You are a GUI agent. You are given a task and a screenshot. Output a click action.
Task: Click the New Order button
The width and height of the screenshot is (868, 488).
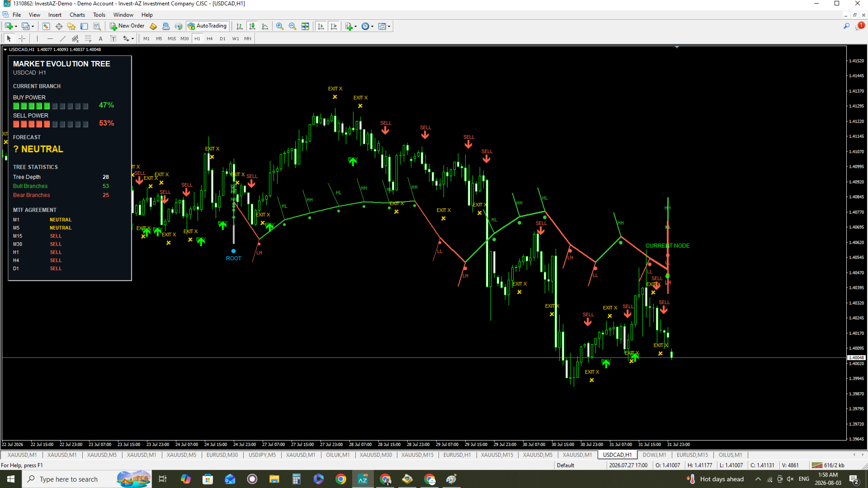pyautogui.click(x=127, y=26)
